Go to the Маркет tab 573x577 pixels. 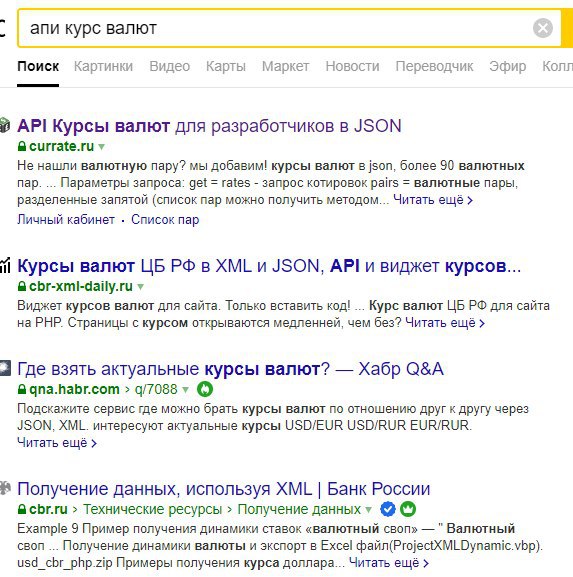[x=285, y=67]
